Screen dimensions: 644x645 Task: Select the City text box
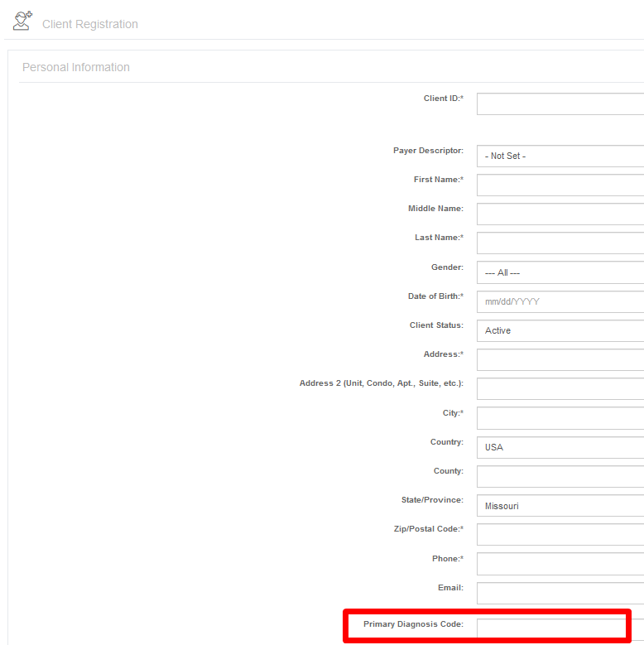(x=560, y=418)
